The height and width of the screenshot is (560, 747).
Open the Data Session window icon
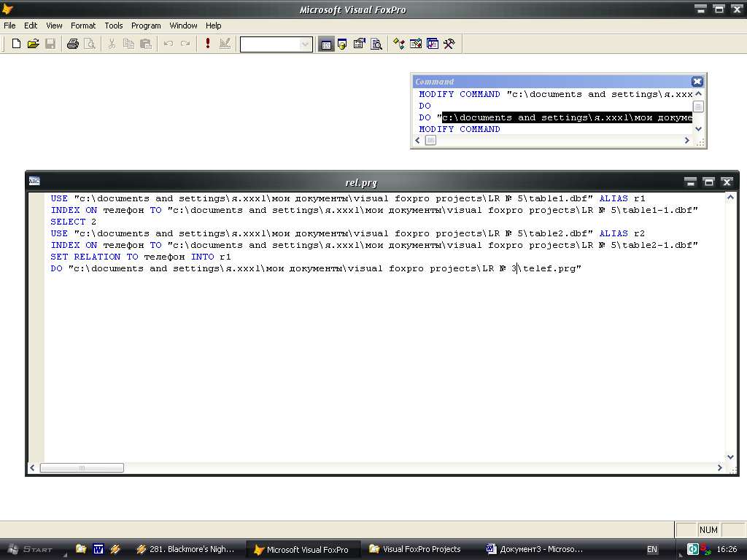343,44
